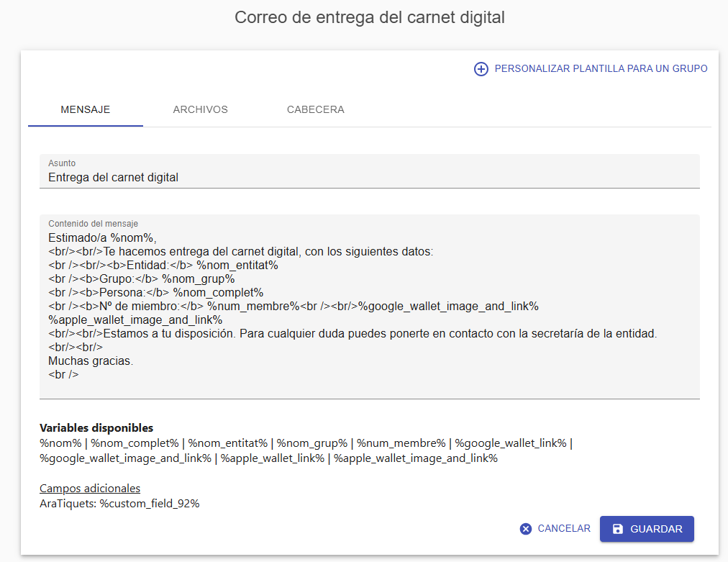
Task: Click the 'Grupo:' line in message body
Action: [142, 278]
